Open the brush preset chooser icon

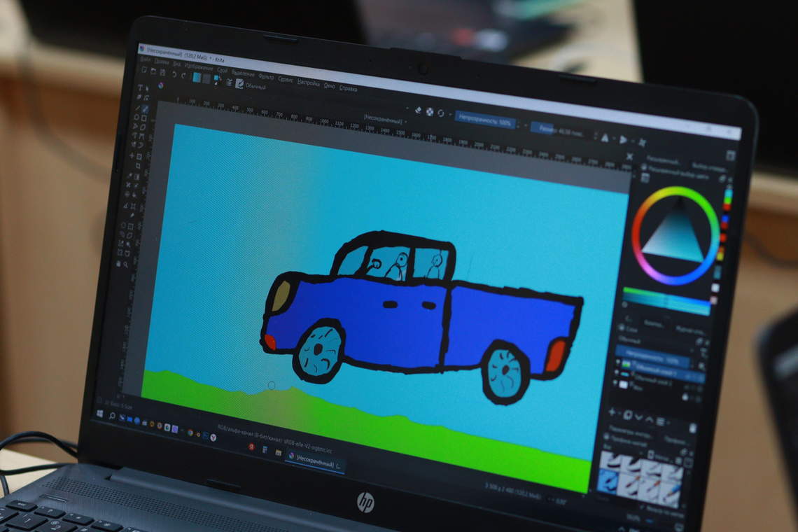[x=239, y=84]
